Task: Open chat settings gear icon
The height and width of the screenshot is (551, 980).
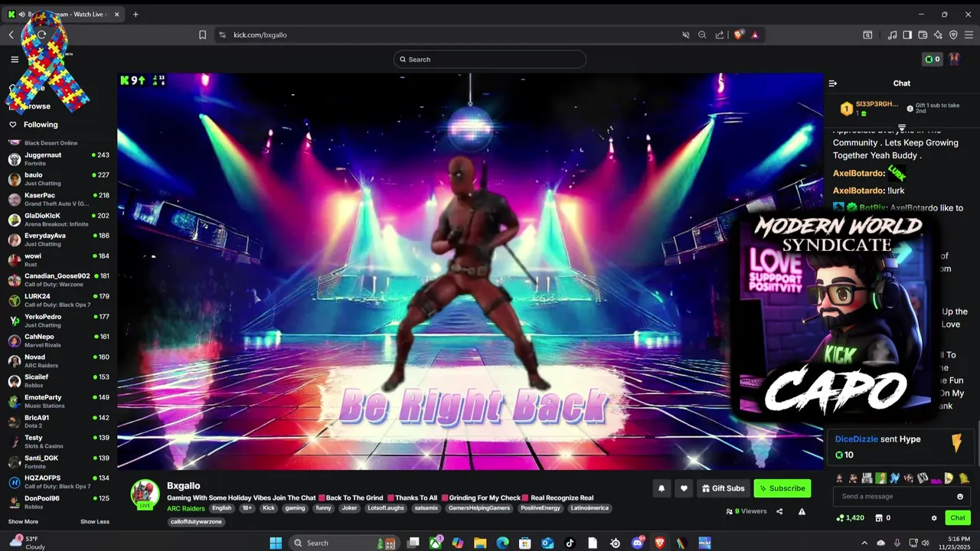Action: coord(934,518)
